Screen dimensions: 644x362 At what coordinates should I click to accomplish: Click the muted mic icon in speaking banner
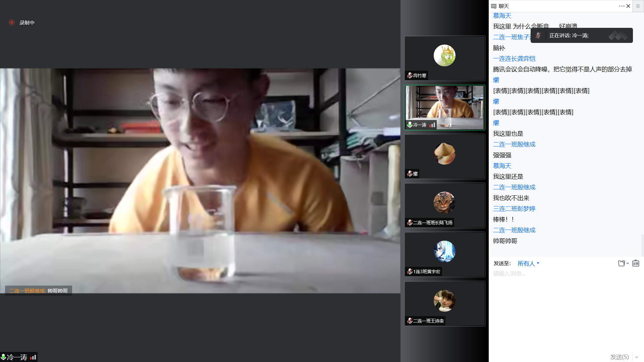[538, 36]
